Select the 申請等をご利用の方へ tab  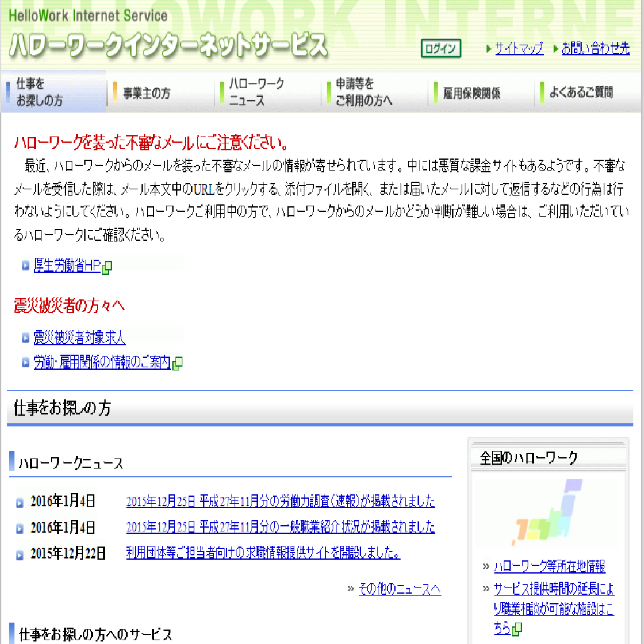click(x=374, y=92)
